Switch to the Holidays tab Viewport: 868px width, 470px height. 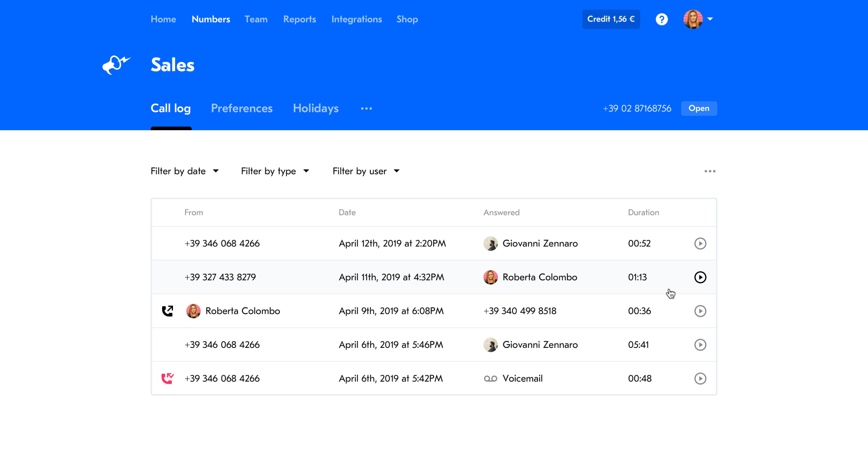coord(315,109)
